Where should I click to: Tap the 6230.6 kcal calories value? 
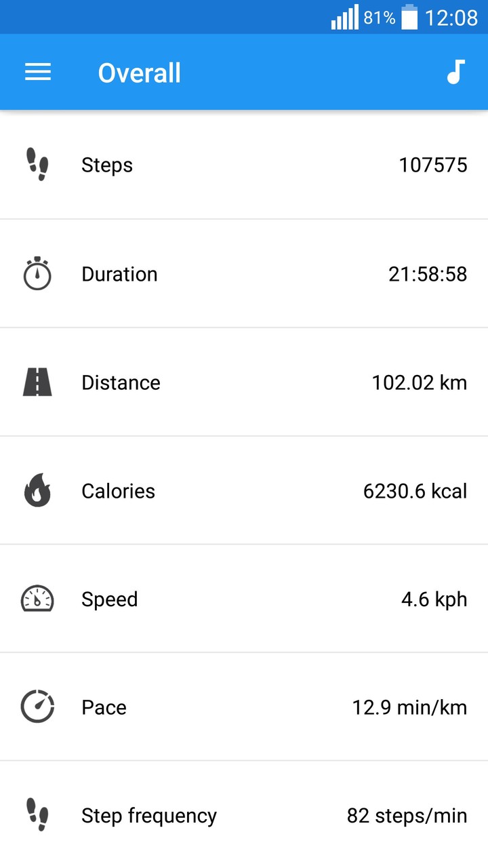coord(415,491)
